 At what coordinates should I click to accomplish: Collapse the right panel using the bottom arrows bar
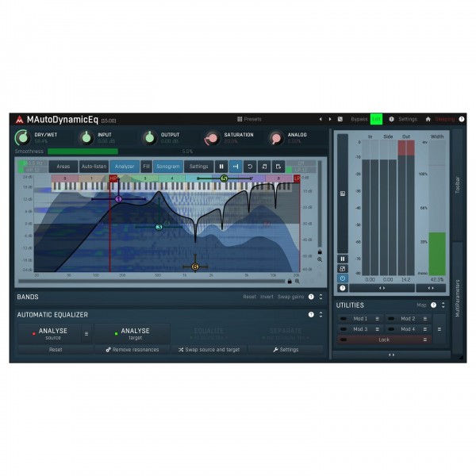pos(391,355)
